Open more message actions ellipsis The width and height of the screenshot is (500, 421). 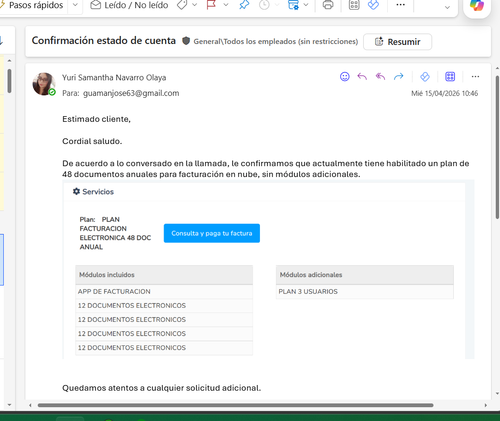tap(475, 77)
